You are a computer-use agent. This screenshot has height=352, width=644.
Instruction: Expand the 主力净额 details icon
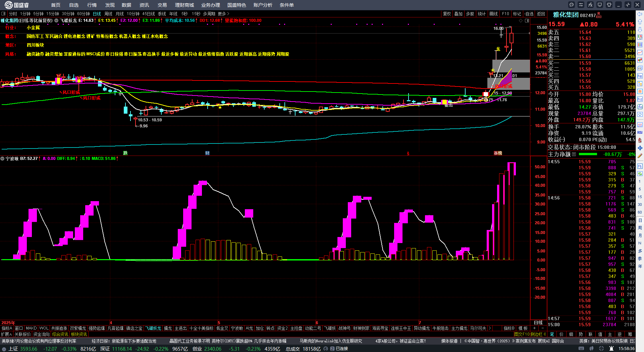(574, 154)
